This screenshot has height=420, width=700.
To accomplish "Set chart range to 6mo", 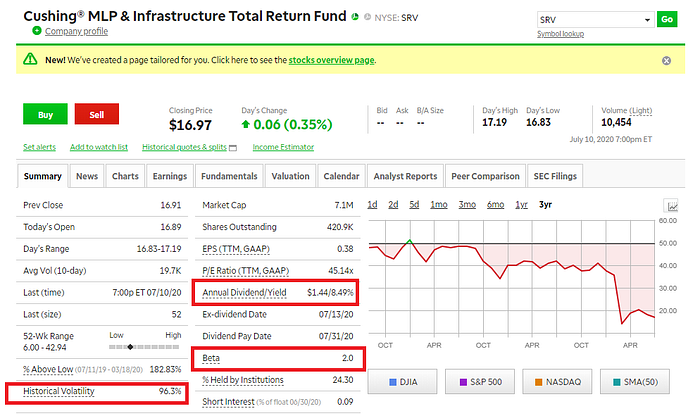I will pos(496,204).
